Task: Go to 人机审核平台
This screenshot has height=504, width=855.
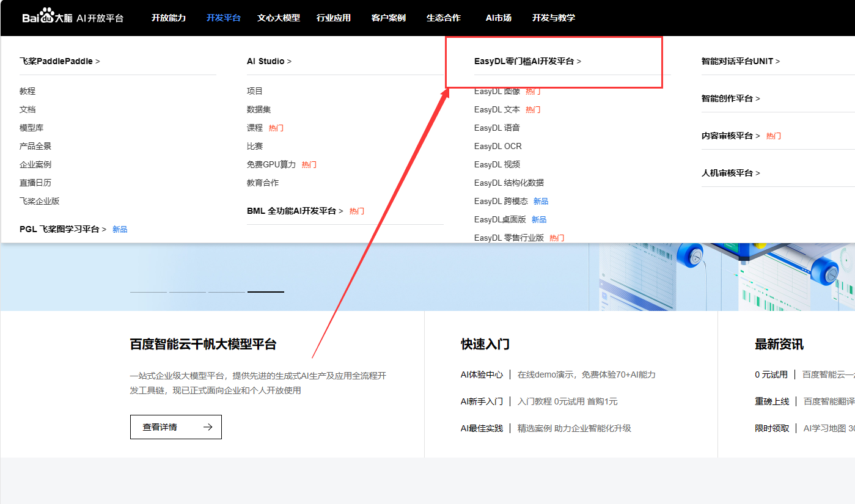Action: tap(731, 173)
